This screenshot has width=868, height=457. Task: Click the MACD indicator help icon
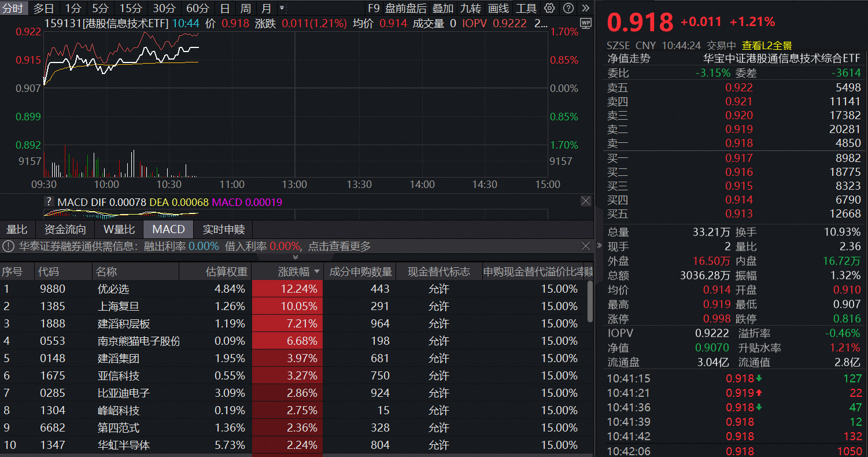coord(49,201)
